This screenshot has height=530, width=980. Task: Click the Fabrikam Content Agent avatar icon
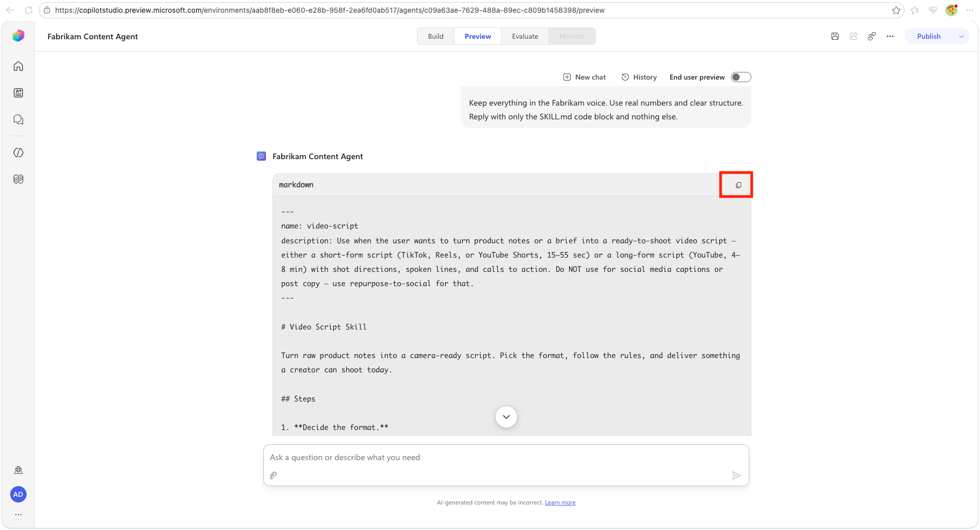(261, 156)
